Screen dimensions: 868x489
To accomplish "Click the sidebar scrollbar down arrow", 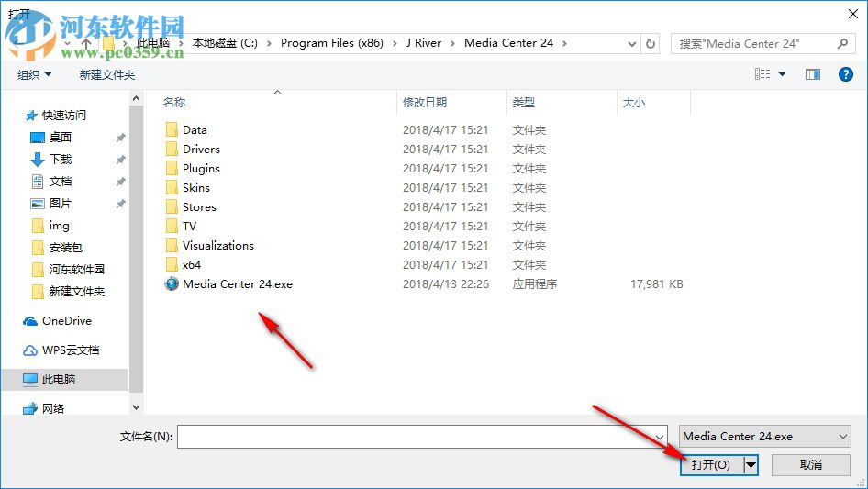I will (136, 407).
